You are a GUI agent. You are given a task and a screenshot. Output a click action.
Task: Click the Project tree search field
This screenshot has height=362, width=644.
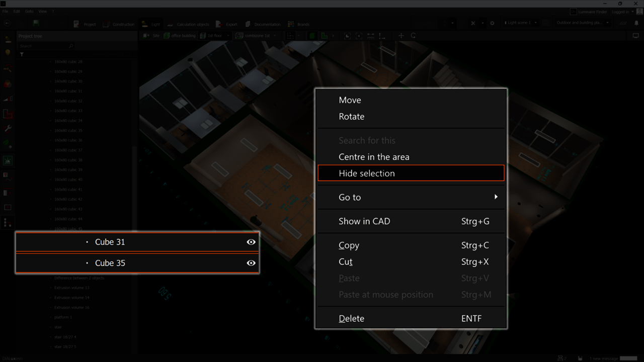(45, 46)
